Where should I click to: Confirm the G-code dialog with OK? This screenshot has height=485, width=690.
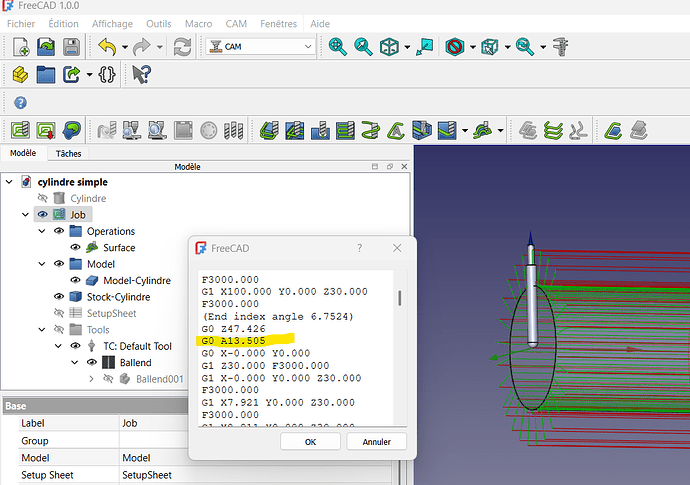pos(310,441)
